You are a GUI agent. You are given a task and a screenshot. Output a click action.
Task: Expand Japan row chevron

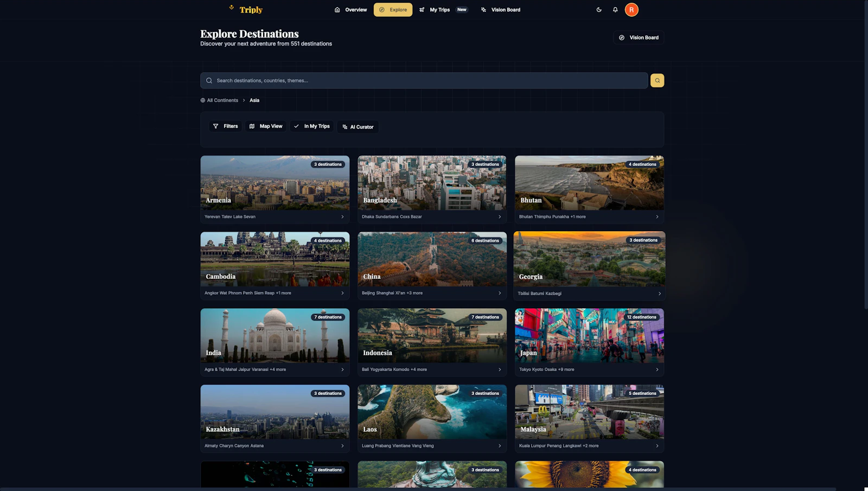pos(657,369)
